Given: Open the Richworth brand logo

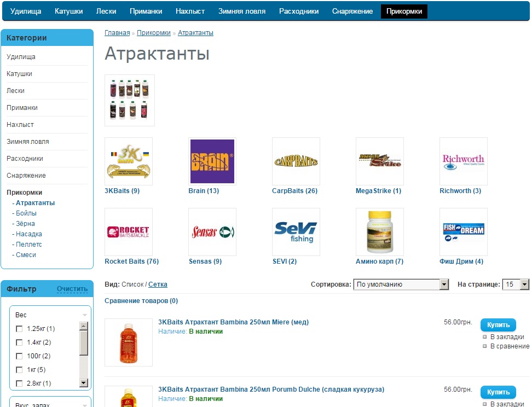Looking at the screenshot, I should [x=464, y=161].
